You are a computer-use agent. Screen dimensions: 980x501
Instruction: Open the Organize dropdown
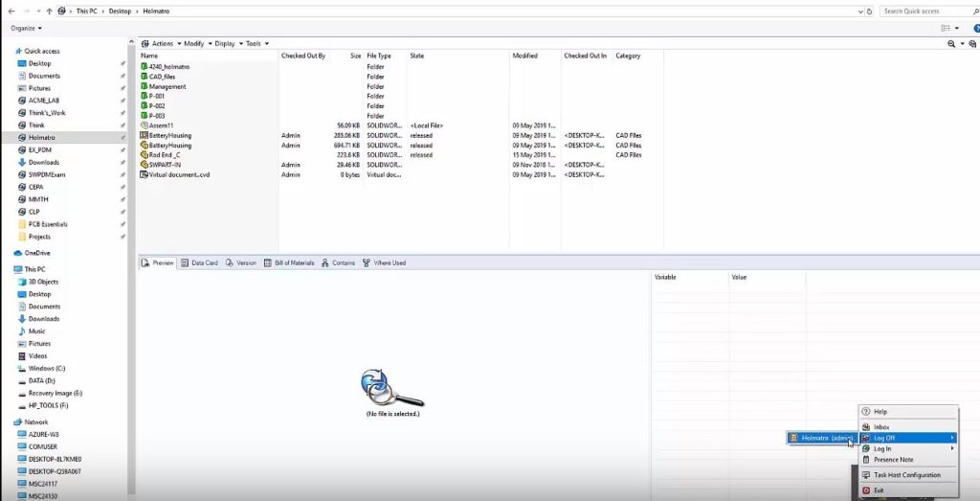pos(26,28)
